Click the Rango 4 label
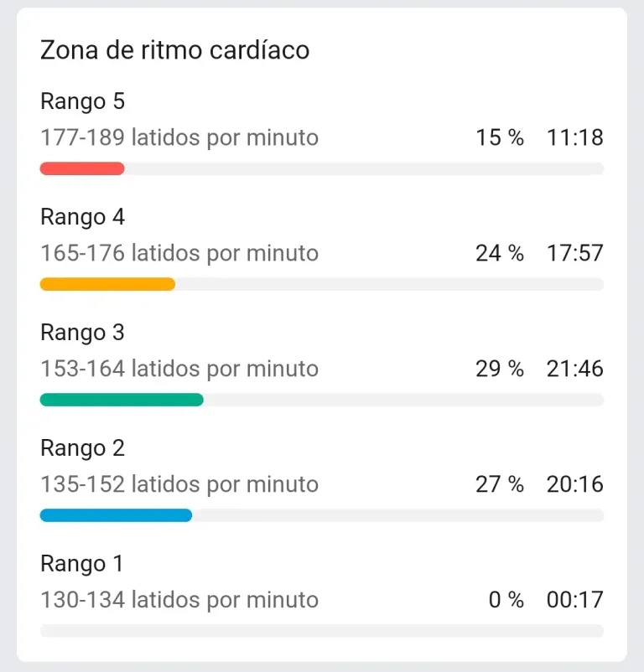The height and width of the screenshot is (672, 644). pos(82,217)
